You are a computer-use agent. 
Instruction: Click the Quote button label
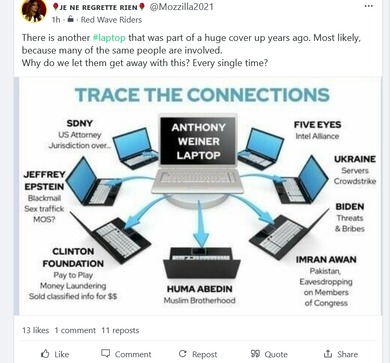pyautogui.click(x=276, y=354)
